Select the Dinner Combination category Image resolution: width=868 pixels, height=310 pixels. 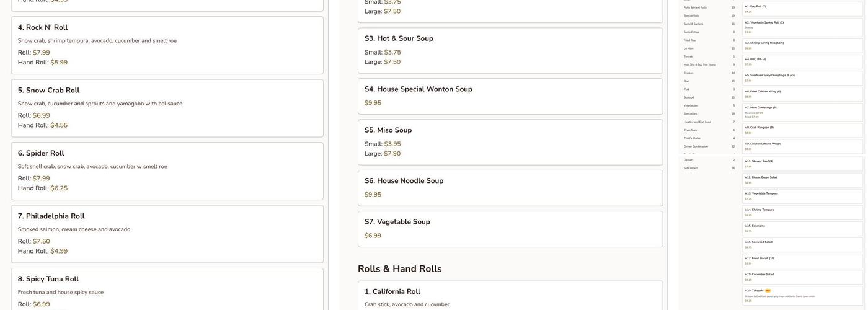coord(697,146)
